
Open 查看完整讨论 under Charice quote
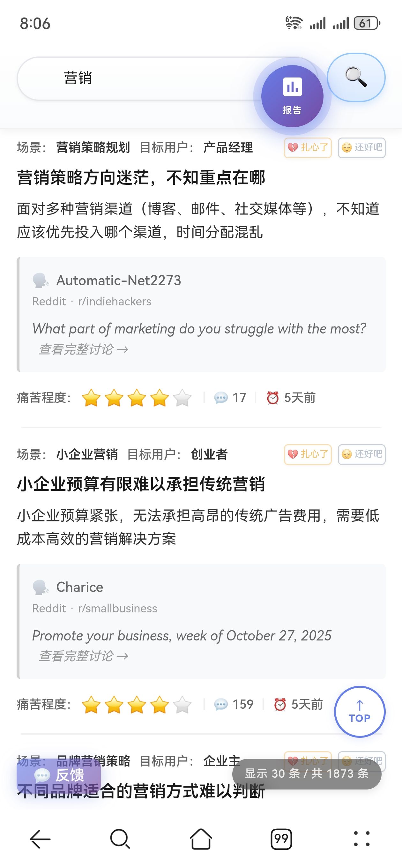pos(83,656)
